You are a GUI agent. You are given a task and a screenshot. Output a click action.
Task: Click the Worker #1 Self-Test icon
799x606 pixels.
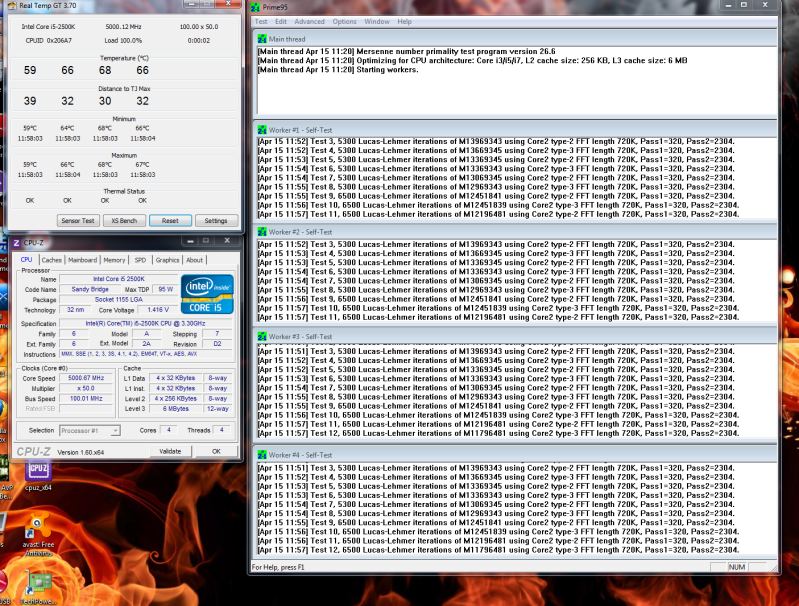tap(262, 130)
